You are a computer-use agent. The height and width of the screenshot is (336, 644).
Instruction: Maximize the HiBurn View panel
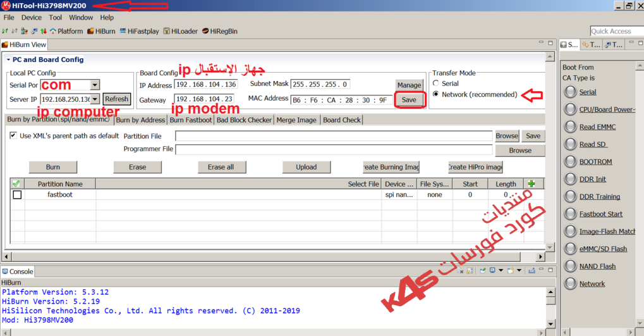point(550,42)
